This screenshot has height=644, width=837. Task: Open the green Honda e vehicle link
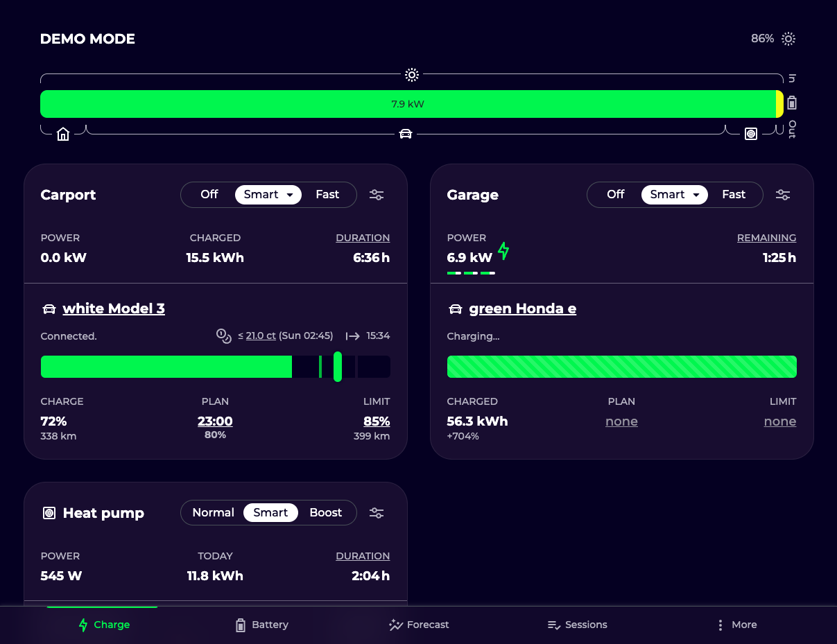(523, 309)
